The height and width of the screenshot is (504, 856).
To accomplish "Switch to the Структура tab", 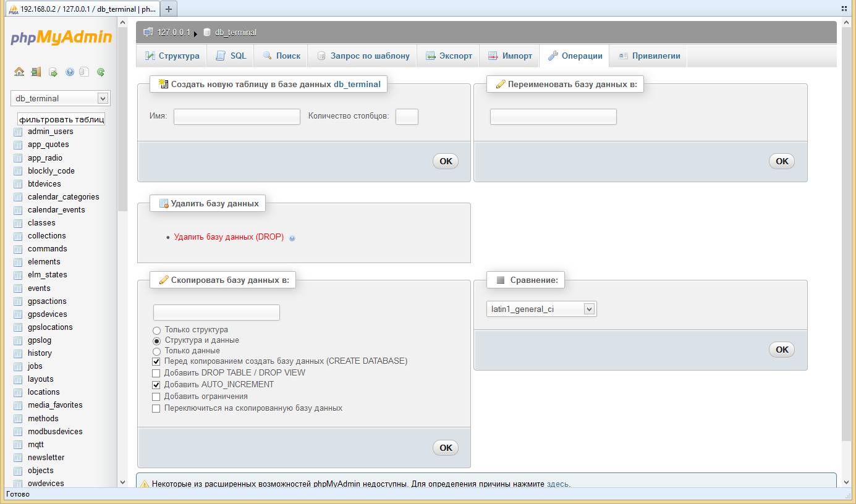I will click(172, 56).
